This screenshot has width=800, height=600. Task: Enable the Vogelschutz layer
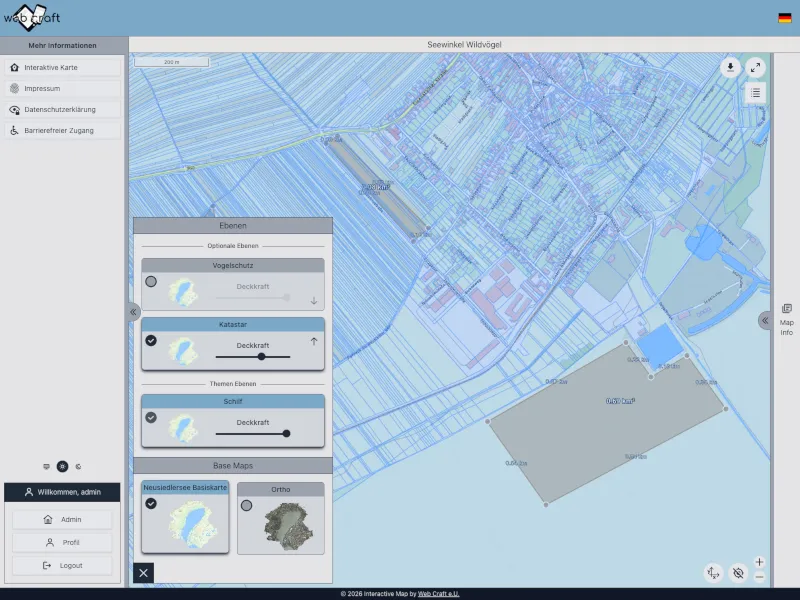[x=151, y=282]
